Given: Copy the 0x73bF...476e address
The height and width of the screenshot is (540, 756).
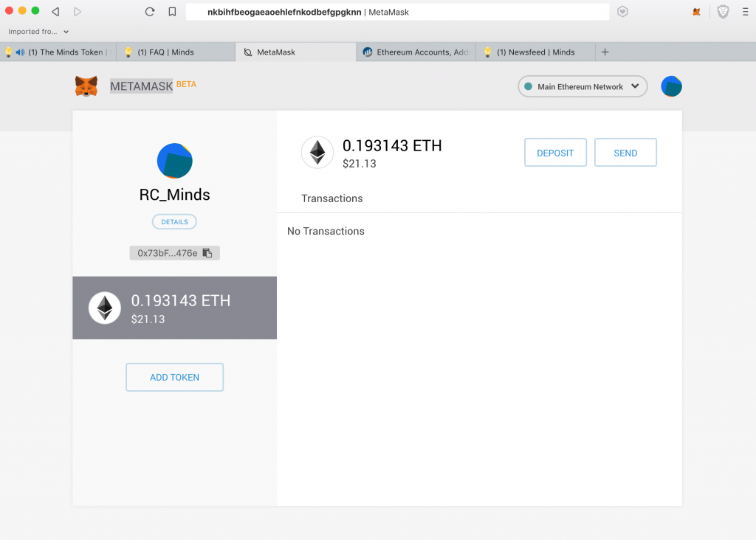Looking at the screenshot, I should [207, 253].
